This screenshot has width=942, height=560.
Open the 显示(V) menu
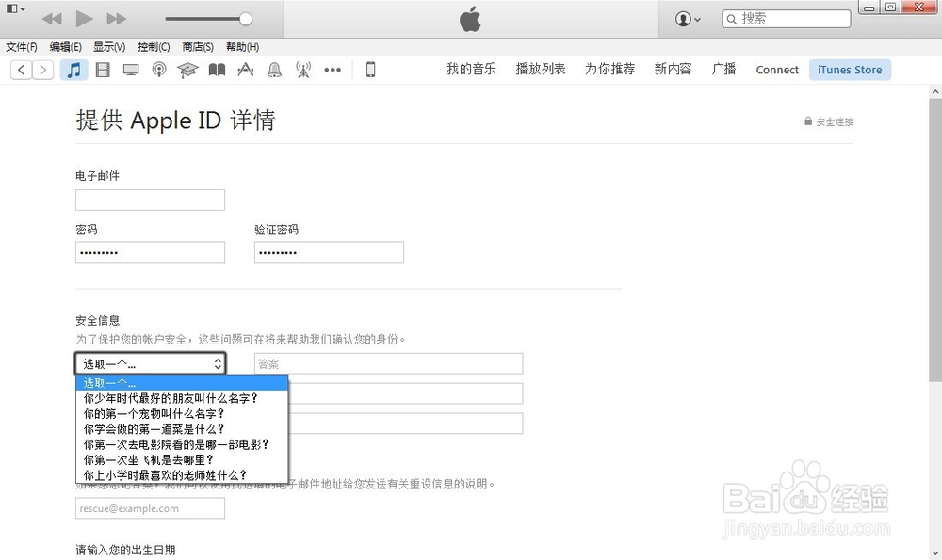tap(109, 47)
